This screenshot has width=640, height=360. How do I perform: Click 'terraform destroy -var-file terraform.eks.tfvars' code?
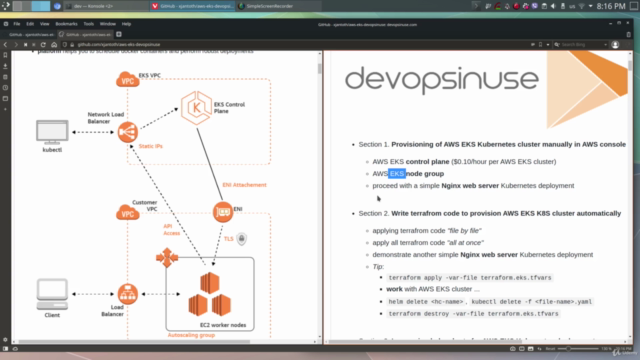(473, 314)
